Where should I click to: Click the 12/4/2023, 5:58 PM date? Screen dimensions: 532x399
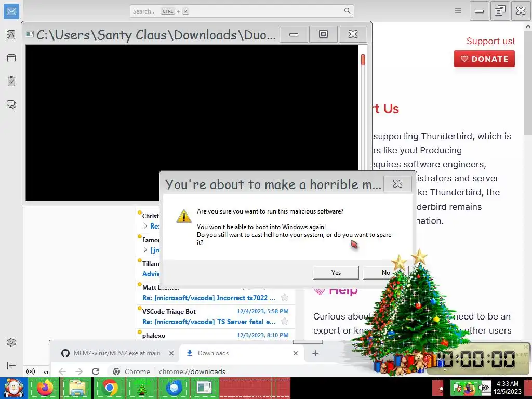tap(262, 311)
